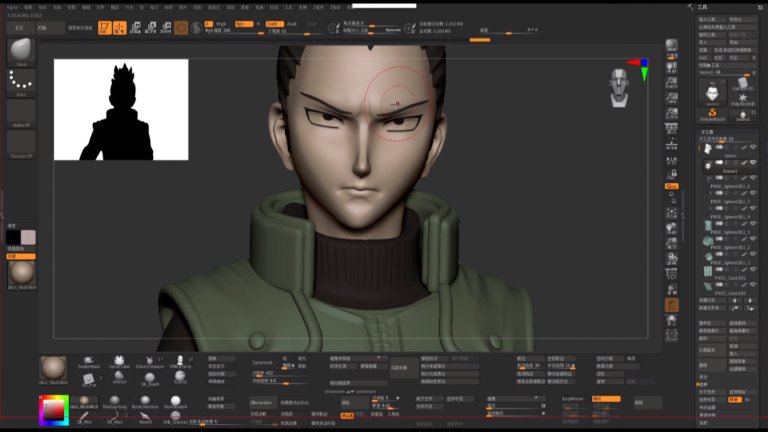This screenshot has width=768, height=432.
Task: Select the Scale transform icon in top shelf
Action: [151, 28]
